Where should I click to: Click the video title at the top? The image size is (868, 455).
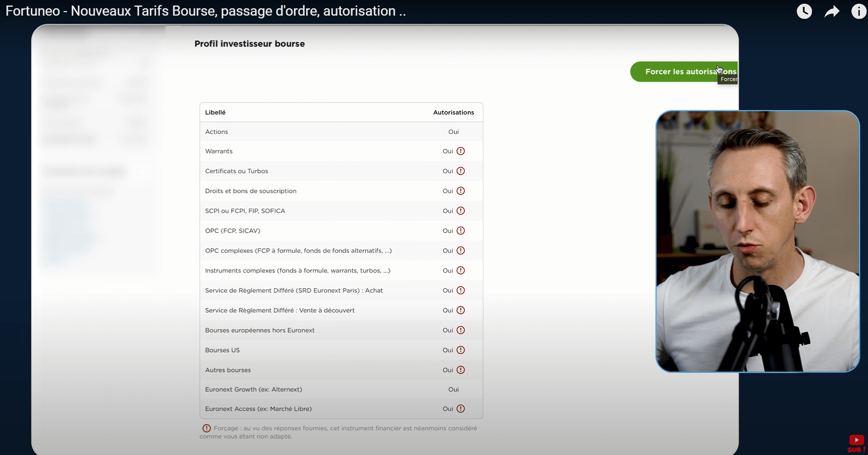205,11
